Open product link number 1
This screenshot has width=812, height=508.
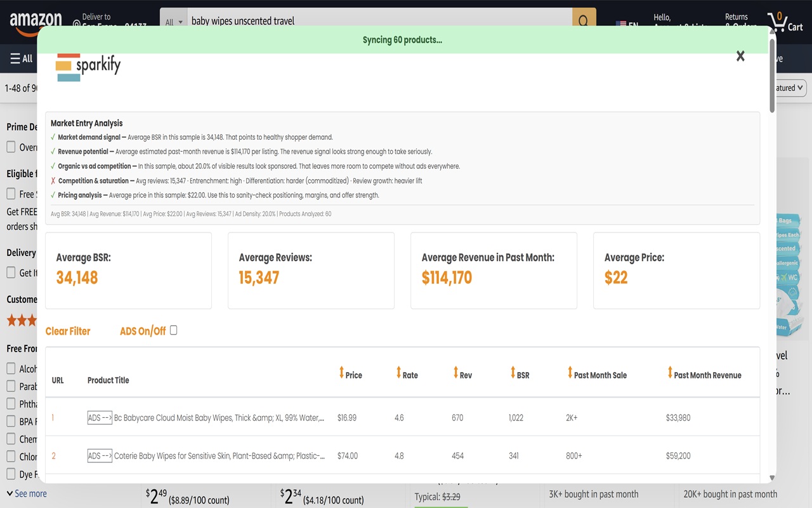pyautogui.click(x=53, y=418)
